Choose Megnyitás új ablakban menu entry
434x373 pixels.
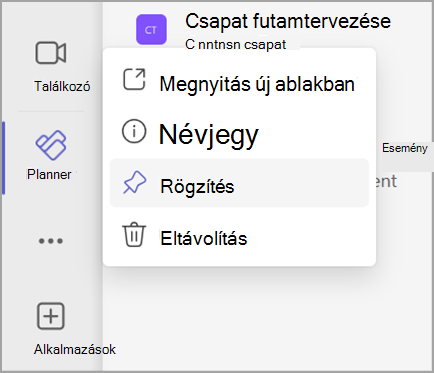pyautogui.click(x=239, y=83)
